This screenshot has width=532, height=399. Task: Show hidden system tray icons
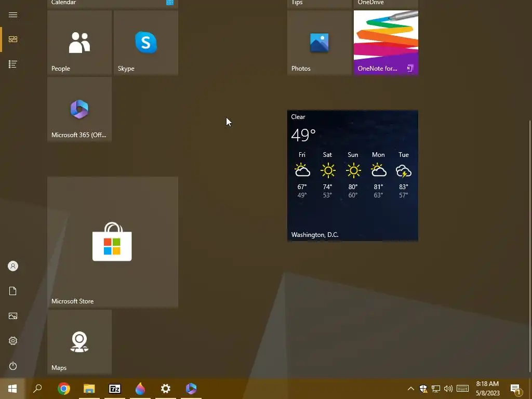coord(410,389)
